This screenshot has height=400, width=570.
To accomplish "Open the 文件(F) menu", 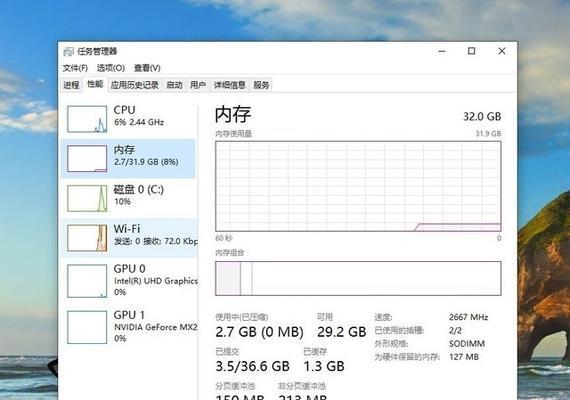I will point(75,68).
